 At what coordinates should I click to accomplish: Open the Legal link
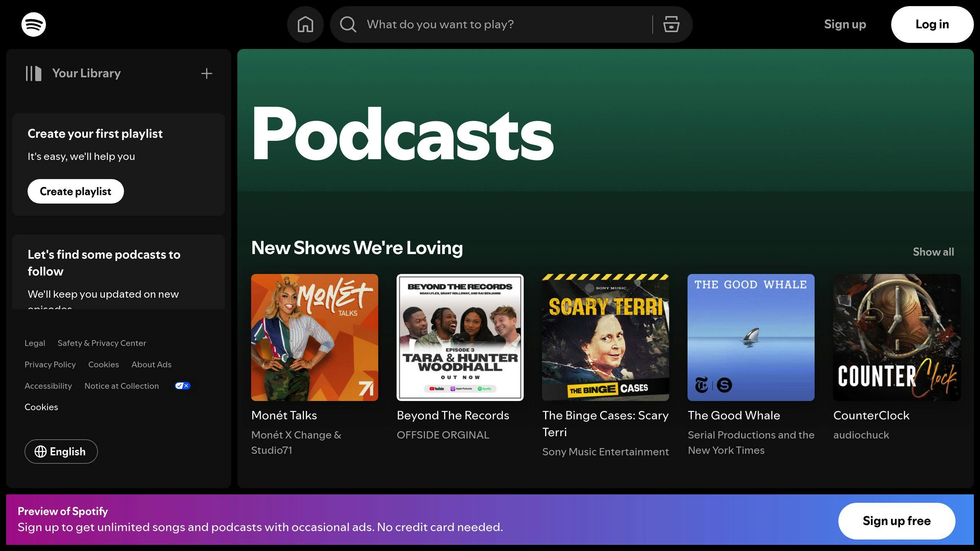35,343
